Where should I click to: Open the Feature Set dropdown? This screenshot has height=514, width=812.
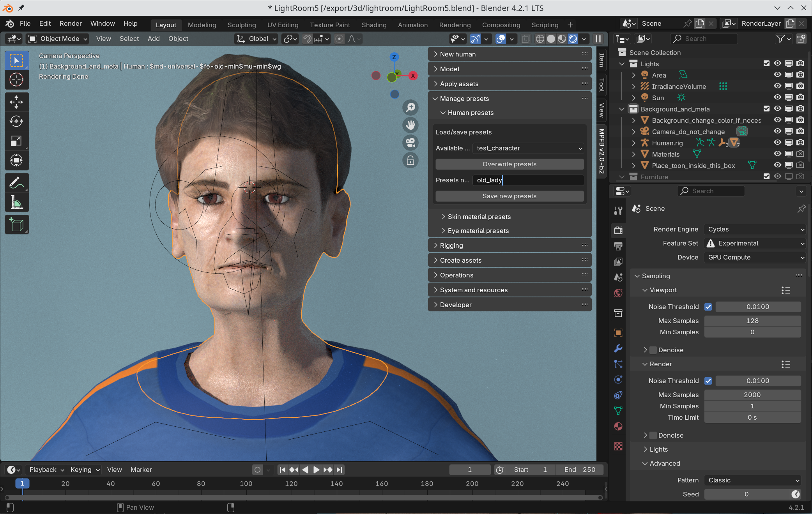(755, 243)
